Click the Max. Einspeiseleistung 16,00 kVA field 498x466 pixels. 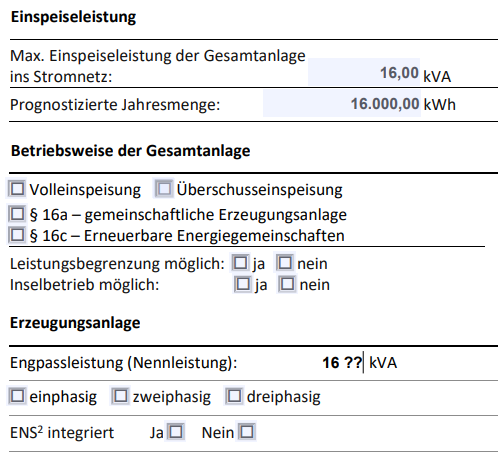click(x=364, y=72)
